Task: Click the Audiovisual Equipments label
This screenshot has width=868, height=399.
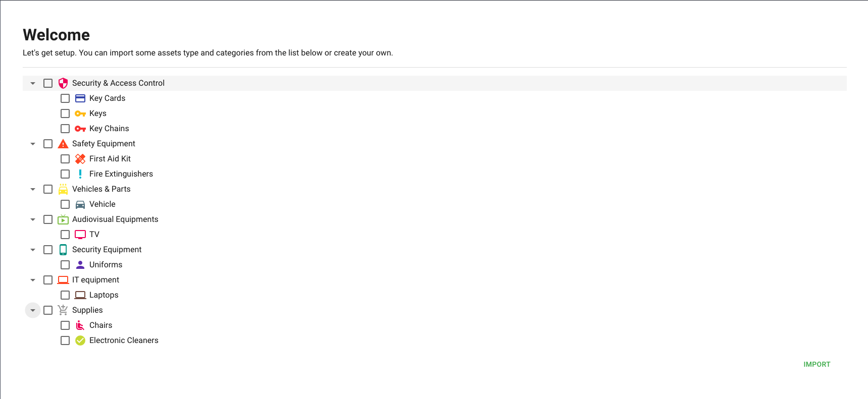Action: click(115, 219)
